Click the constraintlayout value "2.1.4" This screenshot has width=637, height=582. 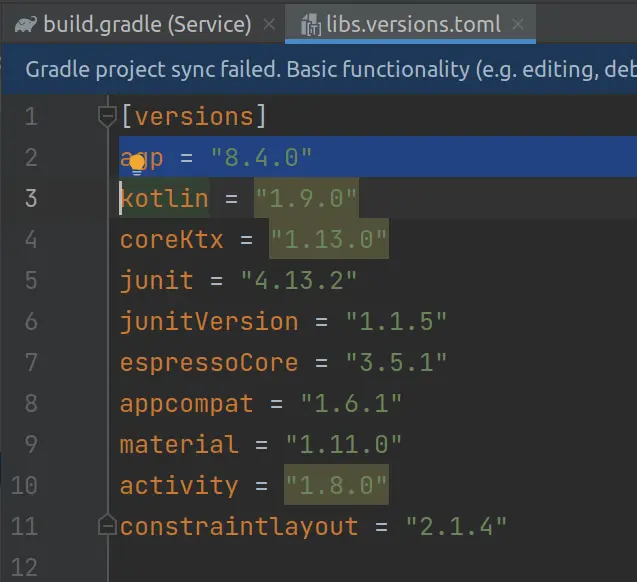click(x=456, y=526)
